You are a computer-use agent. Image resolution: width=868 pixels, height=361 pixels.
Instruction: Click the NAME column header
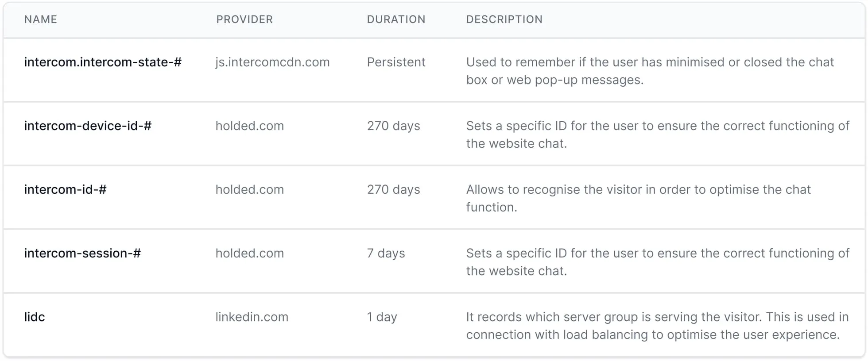click(x=41, y=19)
